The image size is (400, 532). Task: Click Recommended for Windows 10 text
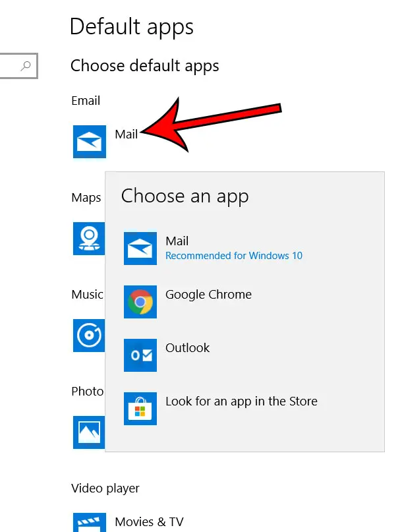pos(234,256)
